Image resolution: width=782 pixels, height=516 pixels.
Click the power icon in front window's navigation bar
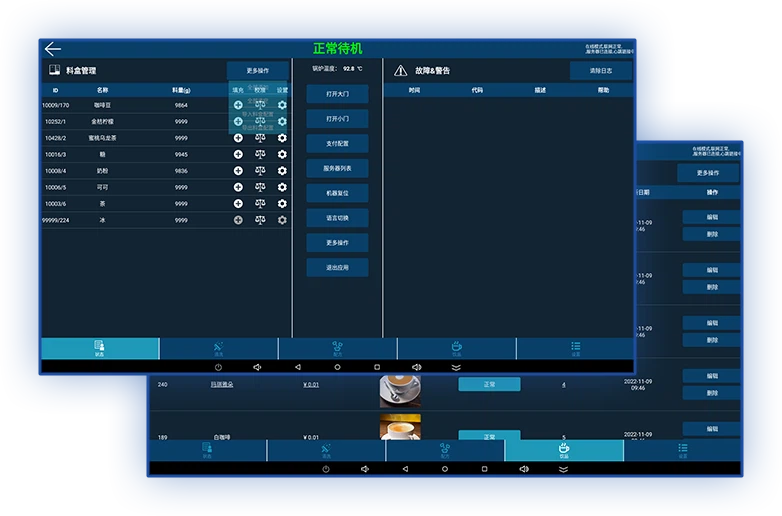pos(218,367)
